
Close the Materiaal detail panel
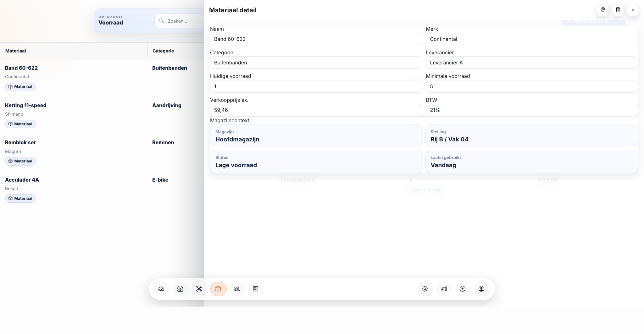click(633, 10)
